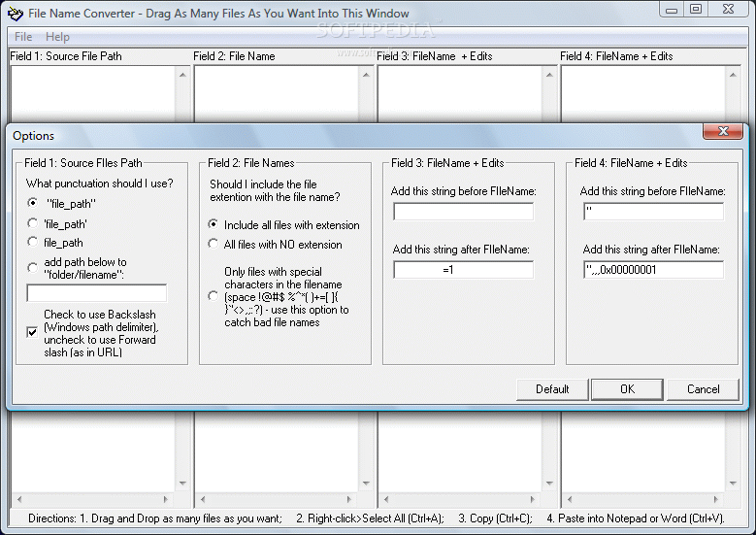Click the folder/filename path text box
This screenshot has height=535, width=756.
tap(97, 293)
